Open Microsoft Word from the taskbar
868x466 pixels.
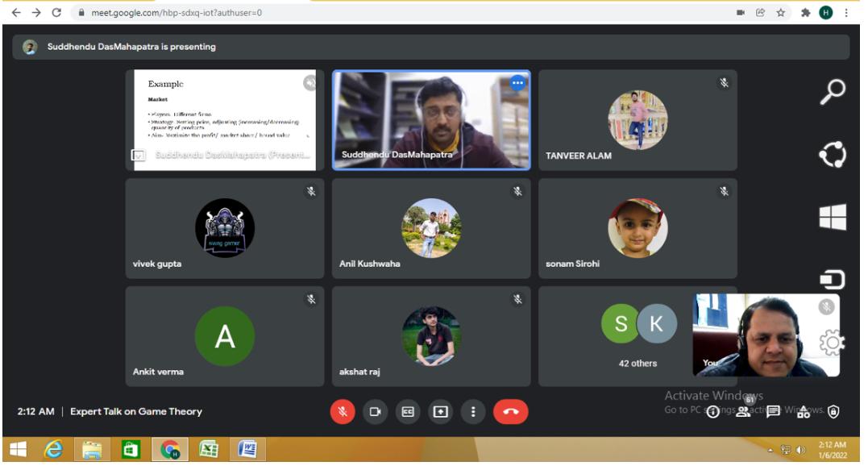click(249, 450)
